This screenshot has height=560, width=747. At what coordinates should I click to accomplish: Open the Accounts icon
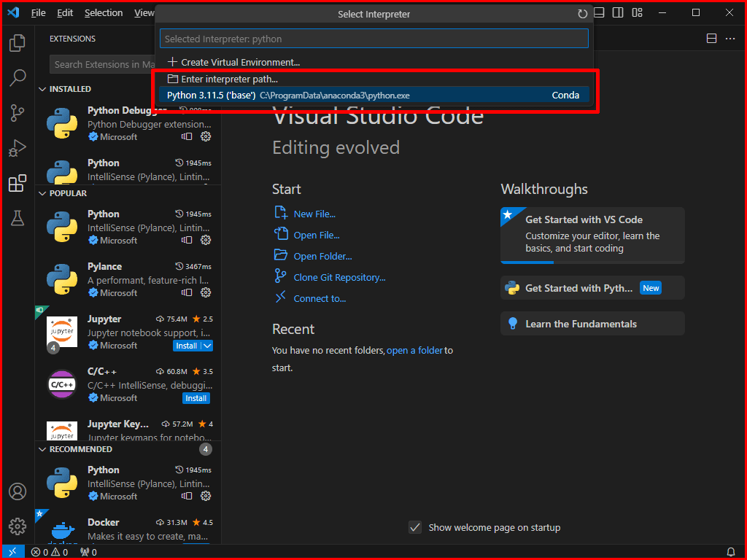pos(18,491)
